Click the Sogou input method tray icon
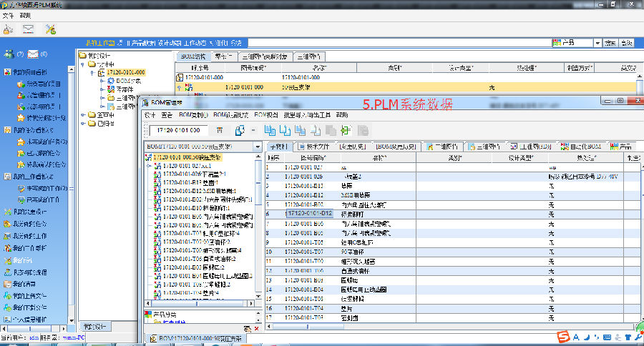This screenshot has width=644, height=346. coord(564,336)
